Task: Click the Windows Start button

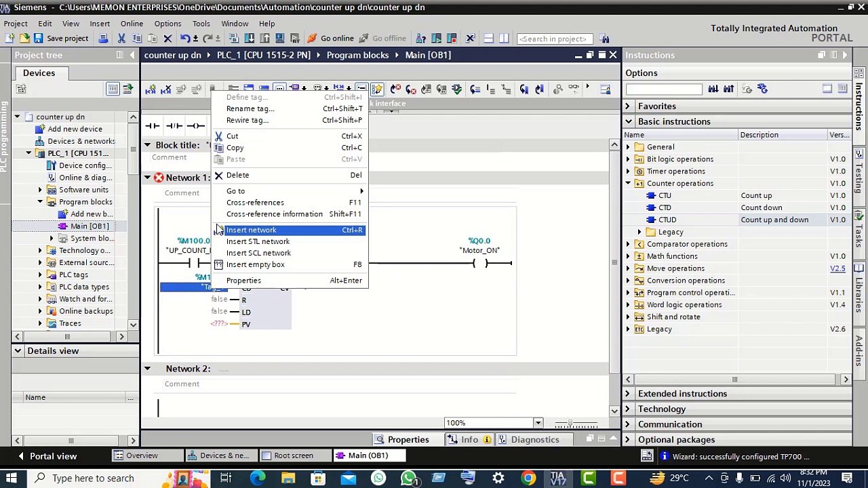Action: 11,479
